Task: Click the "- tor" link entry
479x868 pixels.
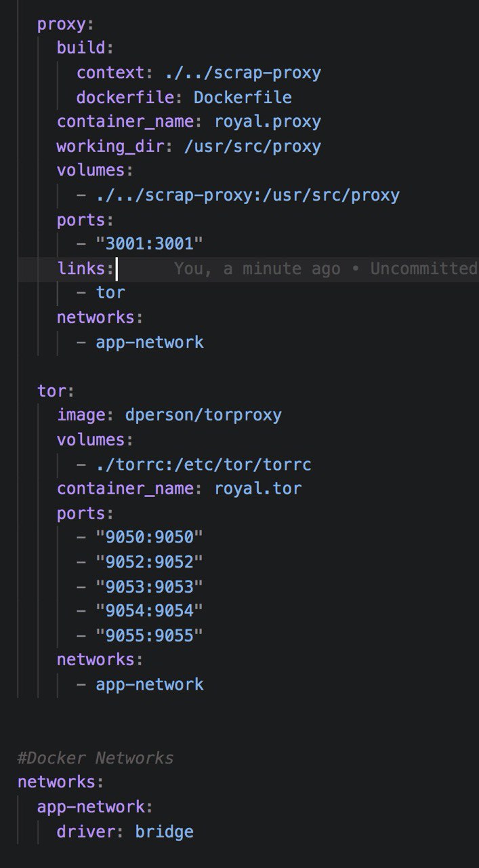Action: click(x=101, y=293)
